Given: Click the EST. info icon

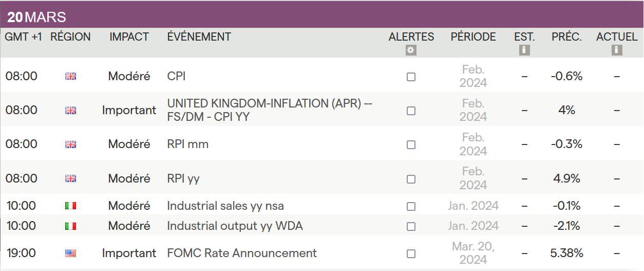Looking at the screenshot, I should click(524, 50).
